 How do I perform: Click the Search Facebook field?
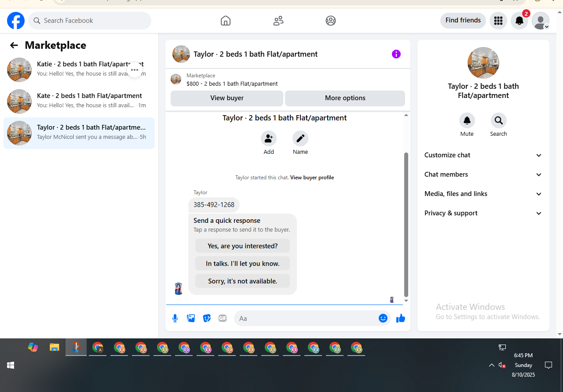coord(90,21)
